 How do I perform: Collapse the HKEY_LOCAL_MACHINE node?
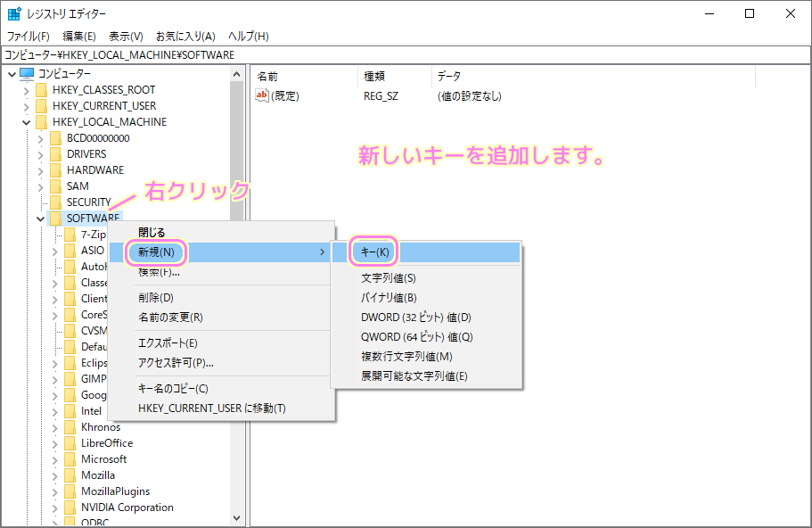click(26, 121)
